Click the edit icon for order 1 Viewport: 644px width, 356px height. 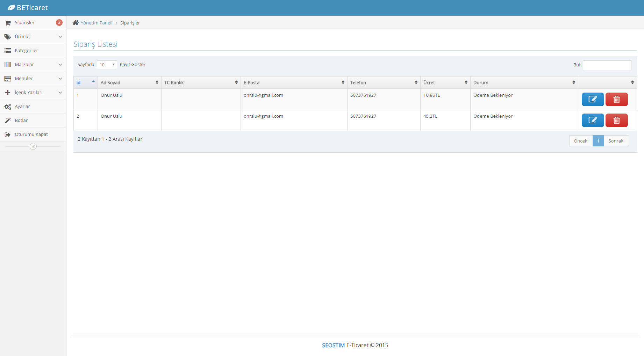[x=593, y=99]
